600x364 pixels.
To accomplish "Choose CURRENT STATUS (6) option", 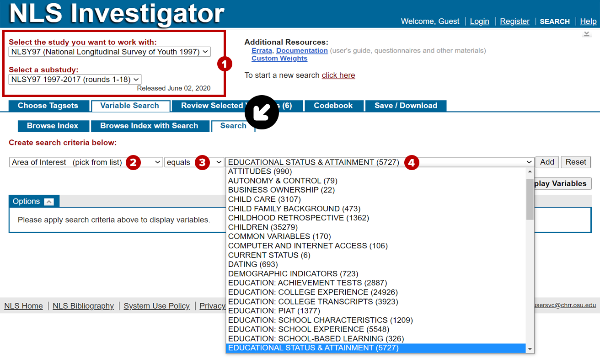I will 376,255.
